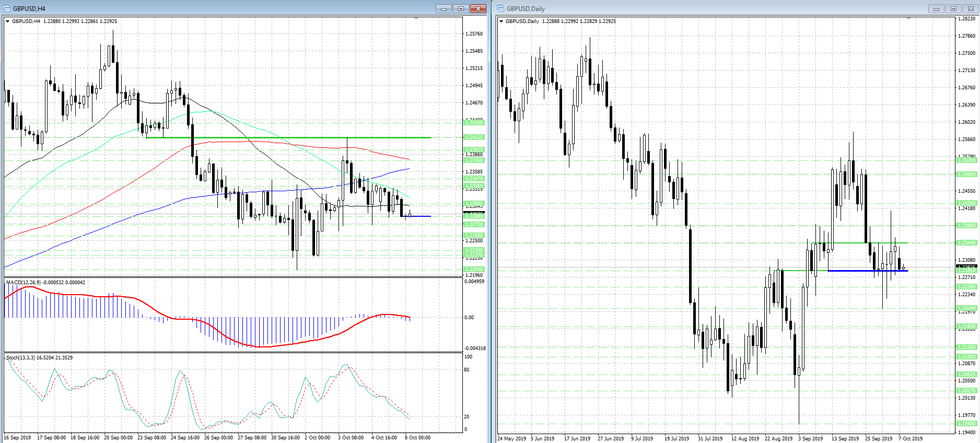Screen dimensions: 980x443
Task: Expand the triangle beside the GBPUSD,H4 chart label
Action: coord(7,21)
